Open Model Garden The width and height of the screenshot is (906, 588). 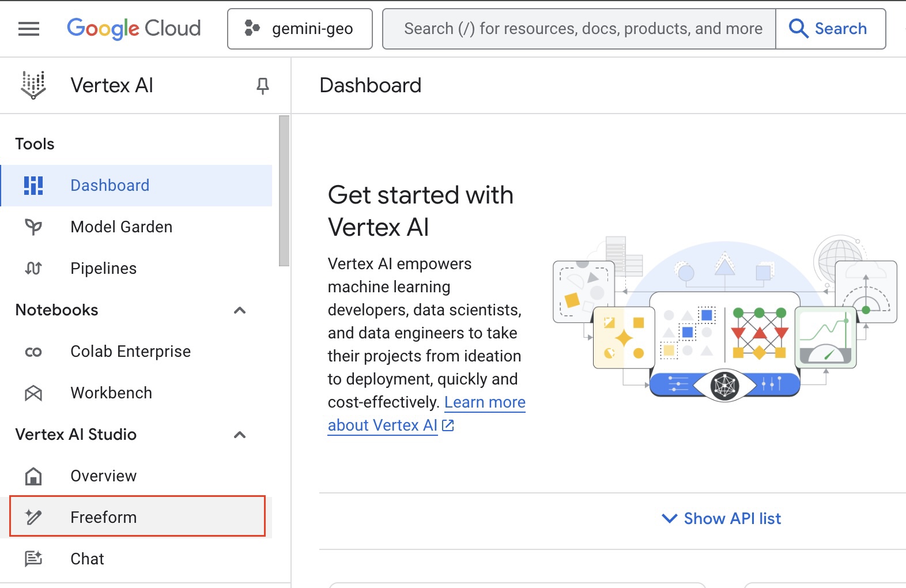(x=137, y=227)
